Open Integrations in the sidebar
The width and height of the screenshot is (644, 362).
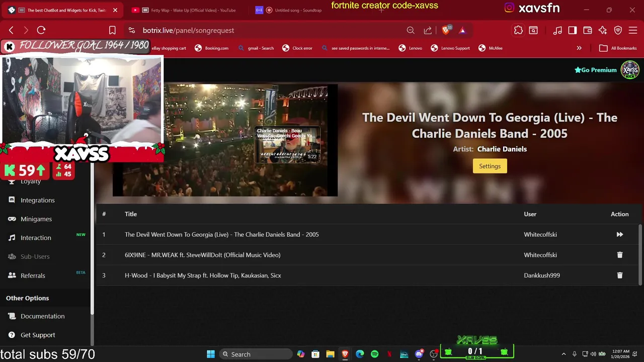38,200
